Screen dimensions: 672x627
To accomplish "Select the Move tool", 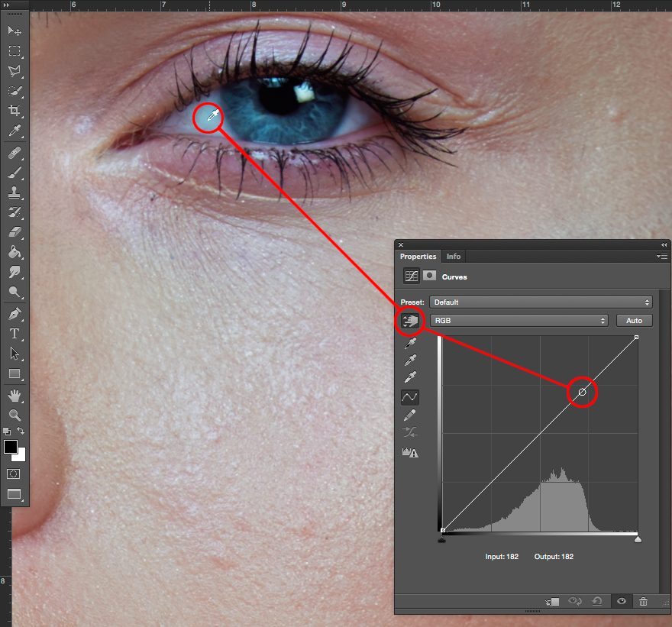I will (x=15, y=31).
